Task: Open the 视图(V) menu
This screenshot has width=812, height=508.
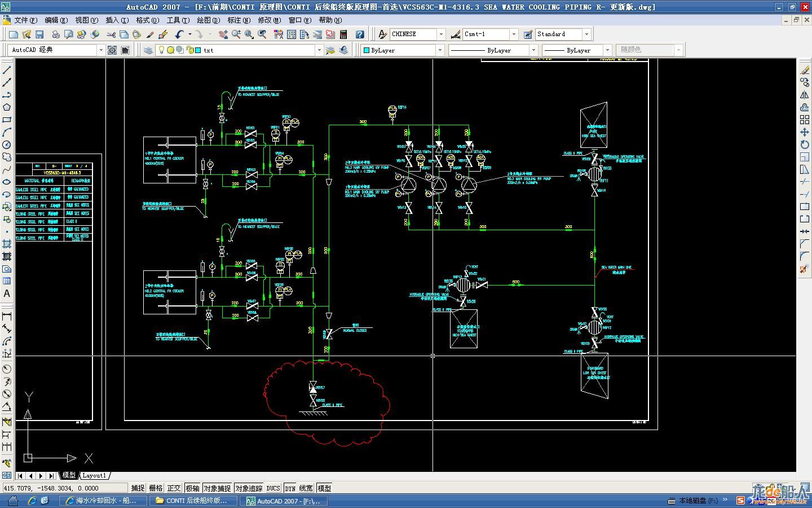Action: [x=86, y=20]
